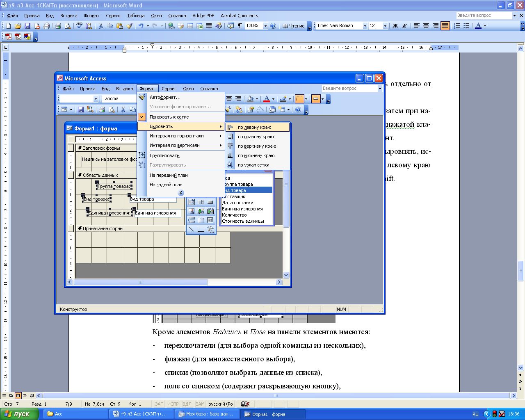
Task: Toggle ИСПР track changes in status bar
Action: coord(173,404)
